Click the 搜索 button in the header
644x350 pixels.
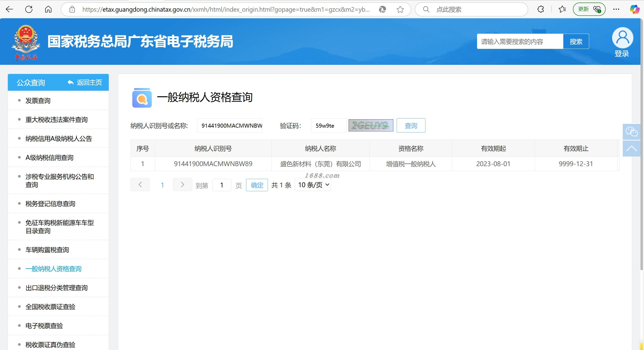576,41
